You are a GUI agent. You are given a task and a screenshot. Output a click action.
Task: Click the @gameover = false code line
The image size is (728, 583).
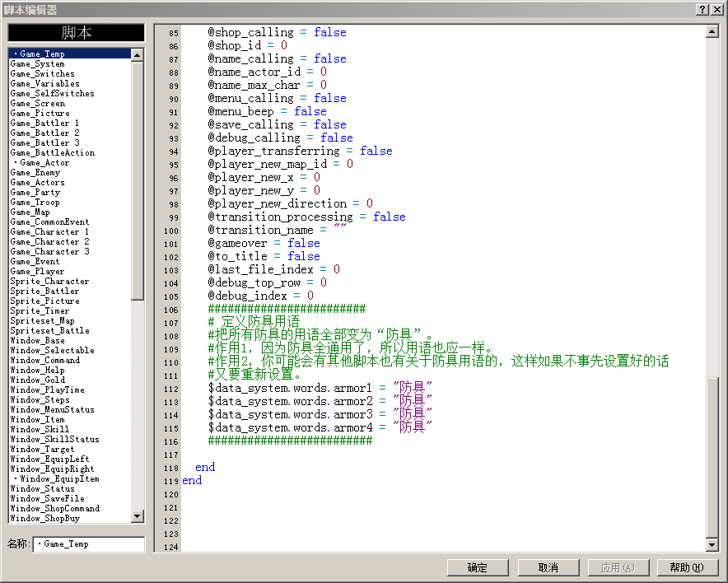264,243
